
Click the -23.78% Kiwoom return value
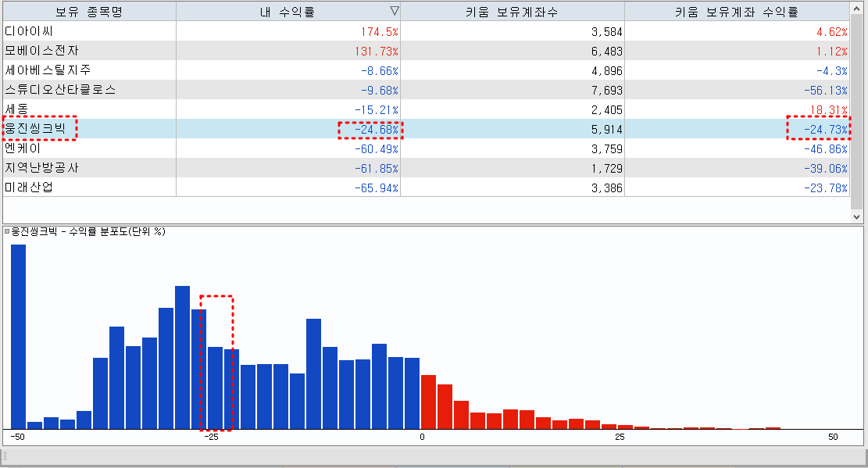[826, 188]
